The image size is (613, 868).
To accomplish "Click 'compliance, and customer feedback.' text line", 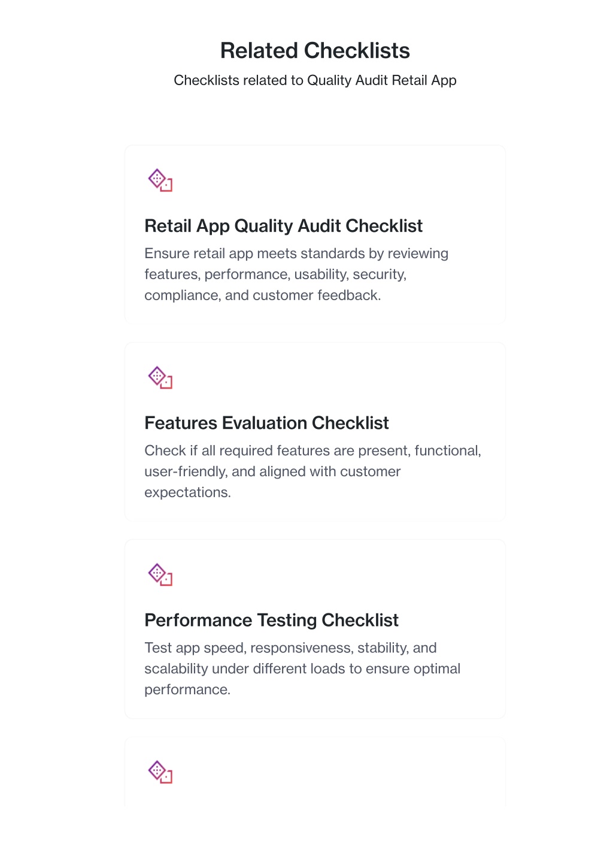I will click(x=263, y=295).
